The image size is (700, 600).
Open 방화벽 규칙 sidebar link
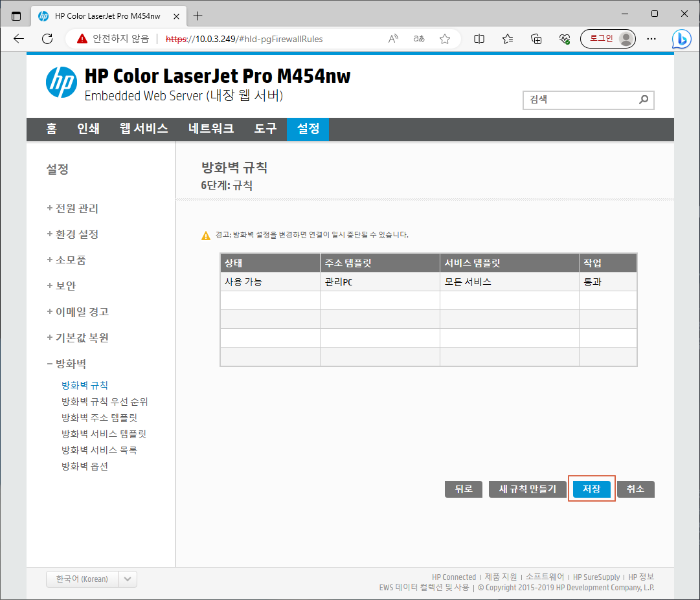pos(84,385)
